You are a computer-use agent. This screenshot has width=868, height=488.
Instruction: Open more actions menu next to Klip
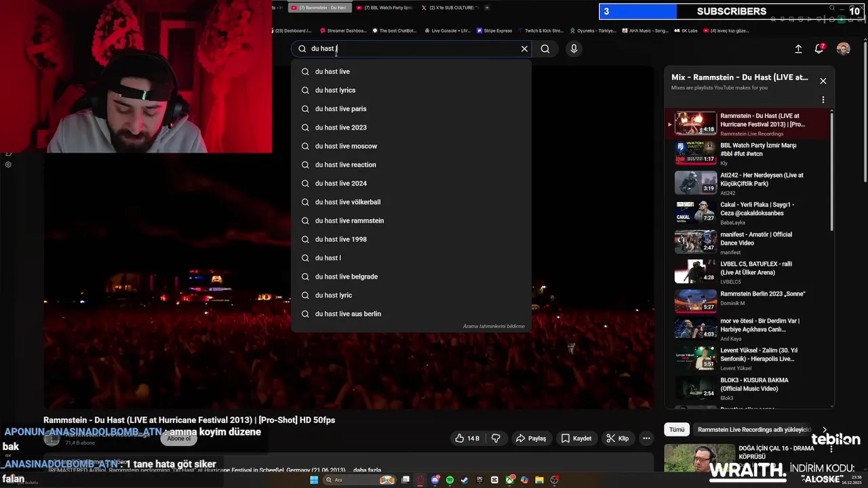(647, 439)
